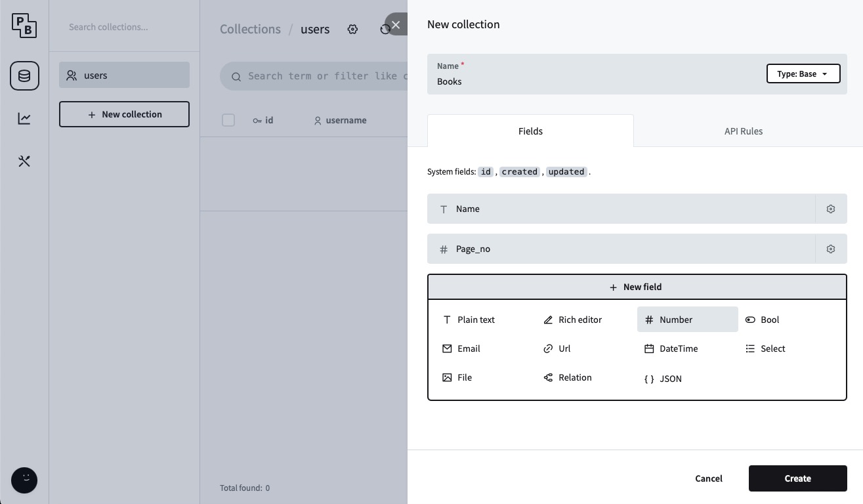Open Settings via the wrench sidebar icon
Viewport: 863px width, 504px height.
click(24, 161)
